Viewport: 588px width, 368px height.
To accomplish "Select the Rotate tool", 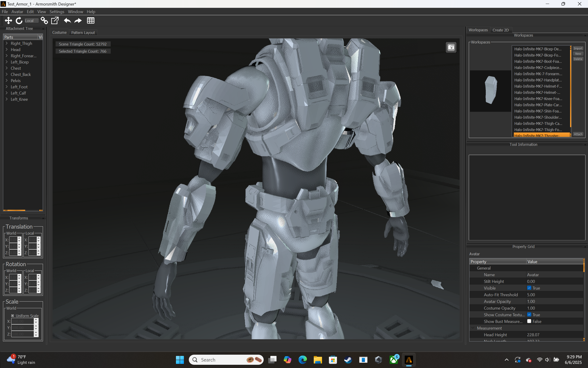I will coord(19,21).
